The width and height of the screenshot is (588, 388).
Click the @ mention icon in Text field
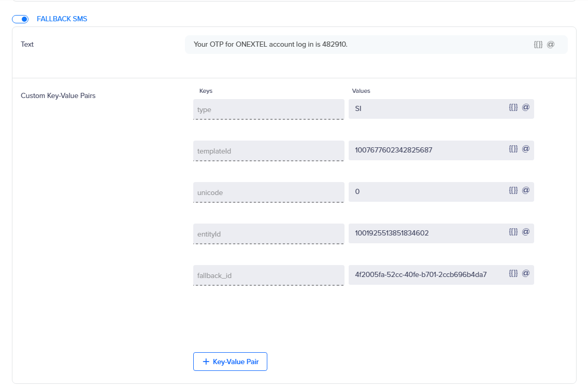[551, 44]
